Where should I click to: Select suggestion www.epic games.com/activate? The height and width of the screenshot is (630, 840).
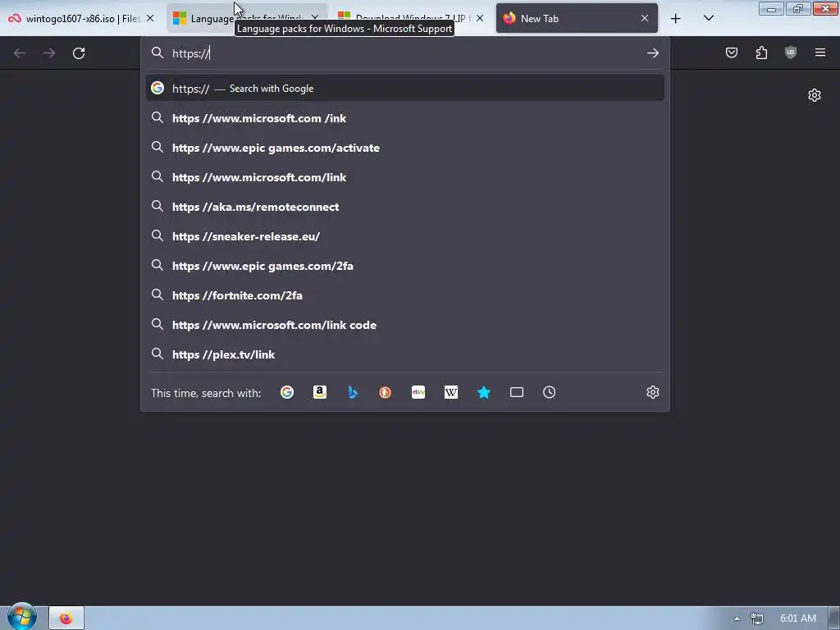(405, 148)
